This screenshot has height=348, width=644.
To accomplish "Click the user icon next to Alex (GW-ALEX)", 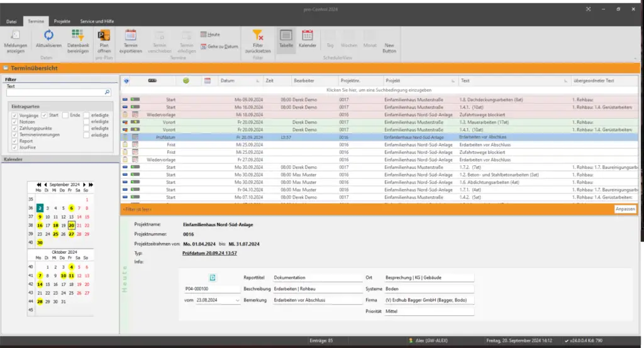I will pos(410,340).
